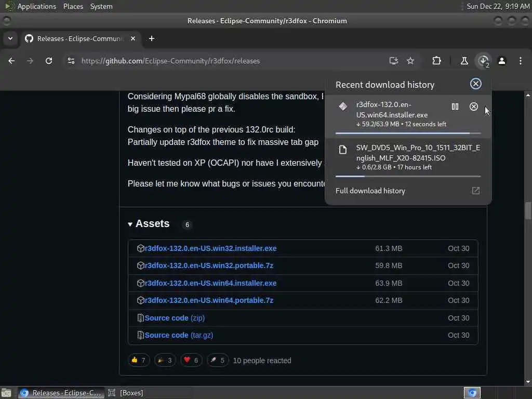Open the Applications menu
Viewport: 532px width, 399px height.
click(37, 6)
